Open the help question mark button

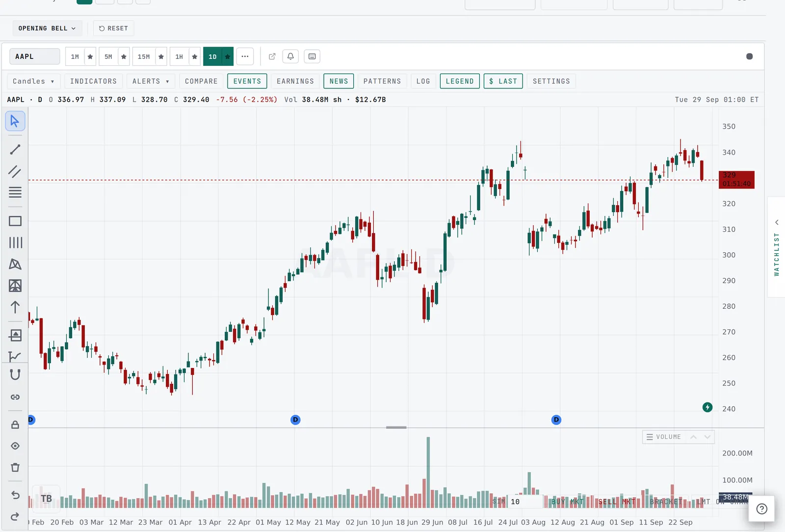pos(762,509)
